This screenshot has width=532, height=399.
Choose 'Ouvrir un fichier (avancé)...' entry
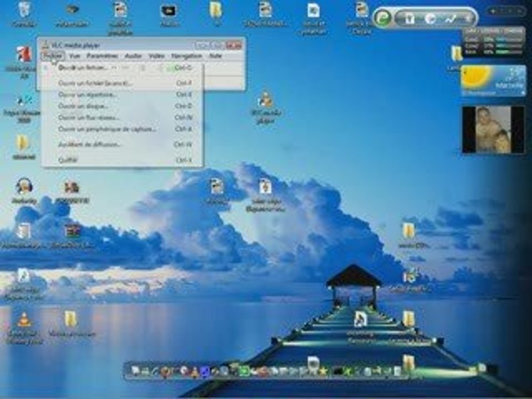pyautogui.click(x=122, y=83)
